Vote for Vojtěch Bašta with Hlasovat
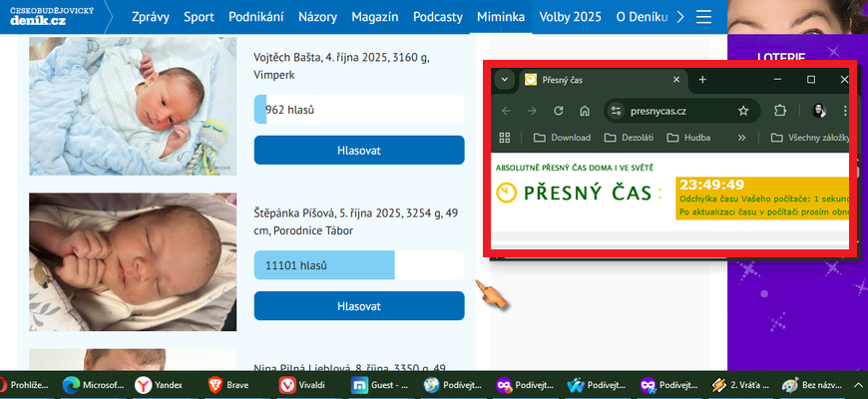This screenshot has width=868, height=399. pos(359,150)
